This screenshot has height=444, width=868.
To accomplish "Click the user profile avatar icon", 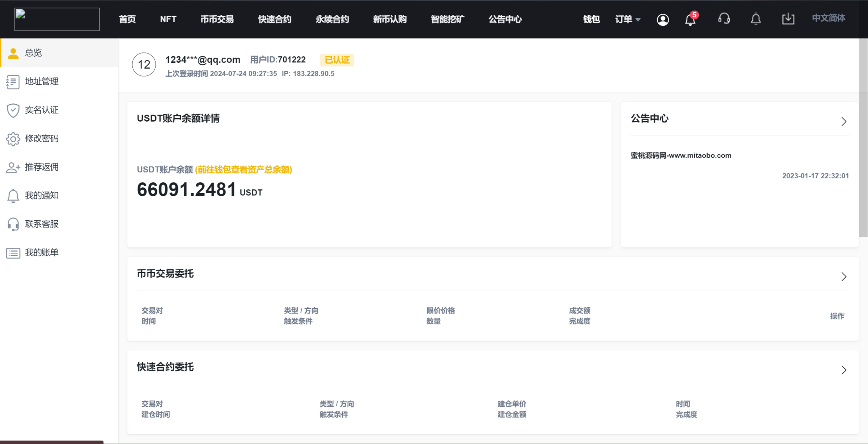I will [663, 19].
